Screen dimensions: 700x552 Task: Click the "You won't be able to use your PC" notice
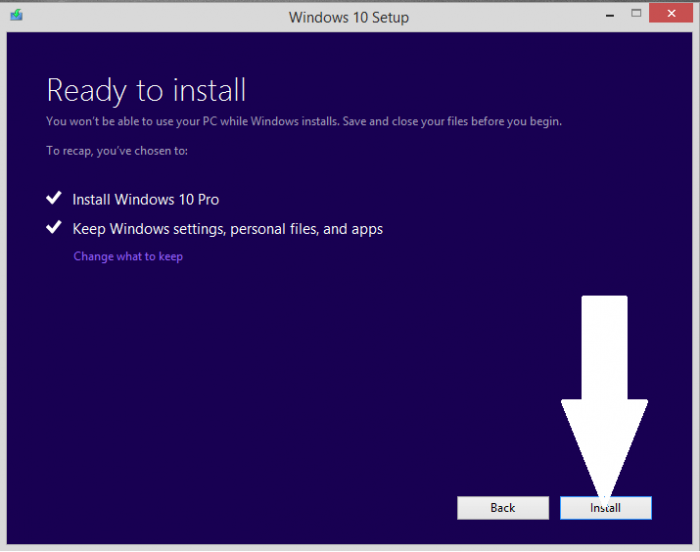[x=304, y=121]
